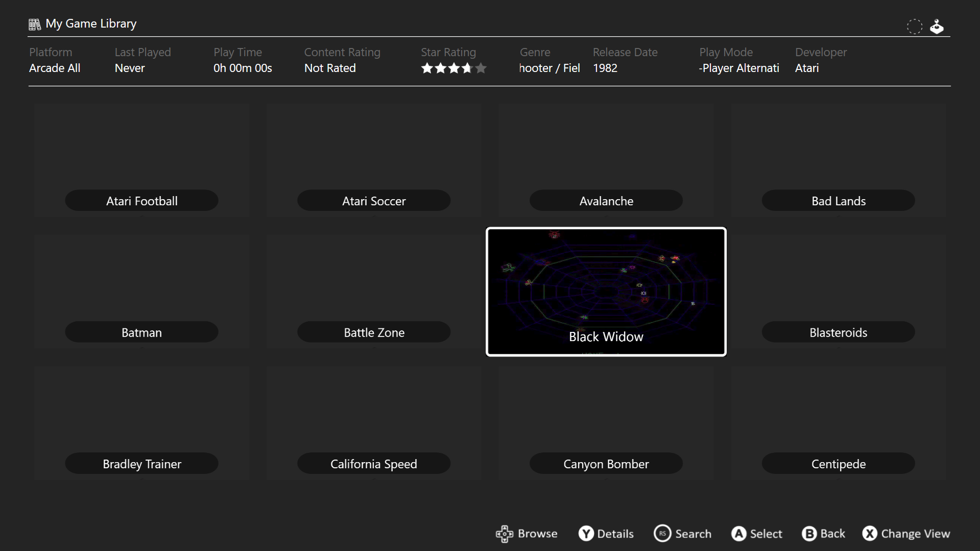Screen dimensions: 980x551
Task: Click the Details label in footer
Action: [x=615, y=534]
